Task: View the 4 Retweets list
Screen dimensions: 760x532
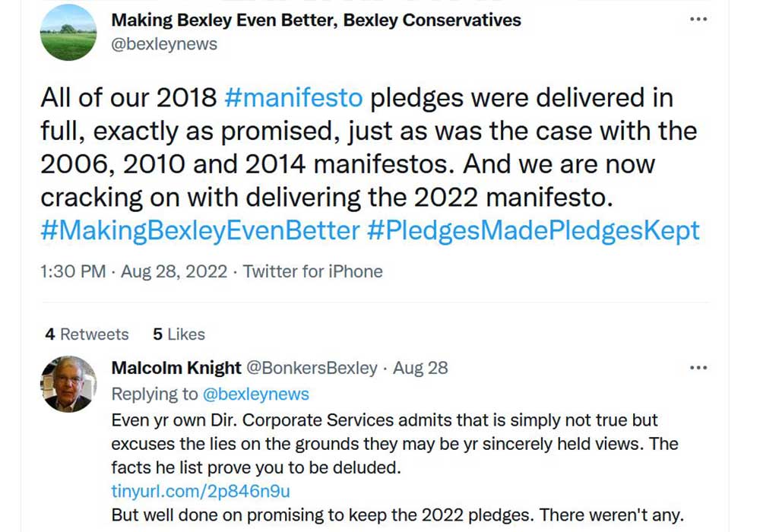Action: [x=87, y=334]
